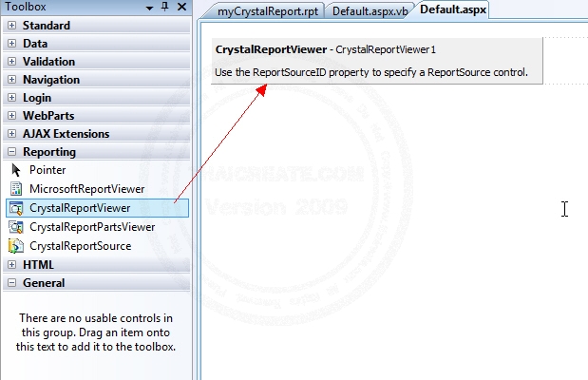
Task: Select the CrystalReportViewer1 control on the design surface
Action: [x=377, y=61]
